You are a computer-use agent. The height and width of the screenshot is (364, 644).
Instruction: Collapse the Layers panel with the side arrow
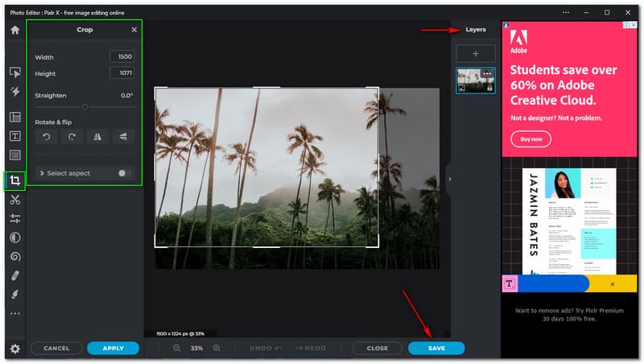pyautogui.click(x=449, y=179)
